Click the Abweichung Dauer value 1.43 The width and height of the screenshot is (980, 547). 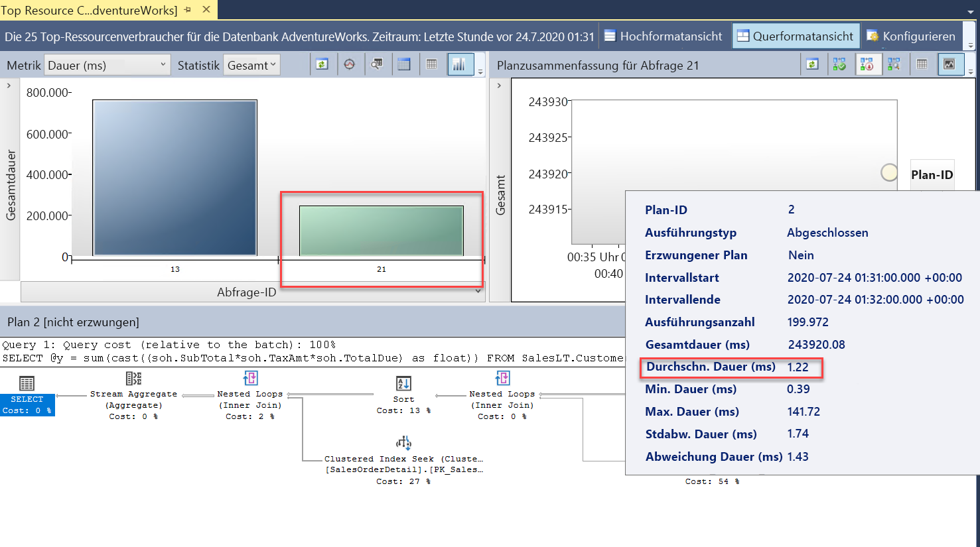pyautogui.click(x=798, y=457)
